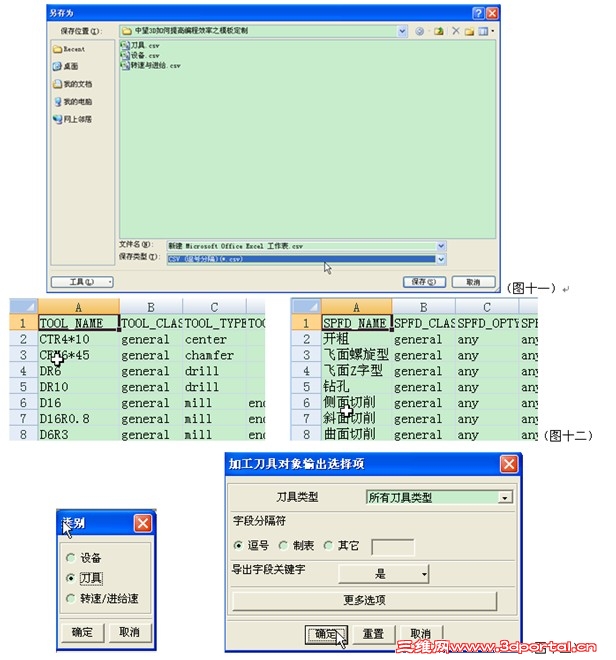Image resolution: width=616 pixels, height=660 pixels.
Task: Select cell chamfer
Action: pos(214,355)
